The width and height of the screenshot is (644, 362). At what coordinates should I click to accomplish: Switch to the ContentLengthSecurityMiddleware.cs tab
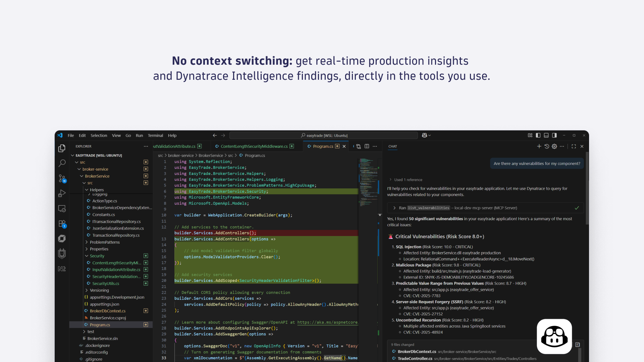pos(253,146)
